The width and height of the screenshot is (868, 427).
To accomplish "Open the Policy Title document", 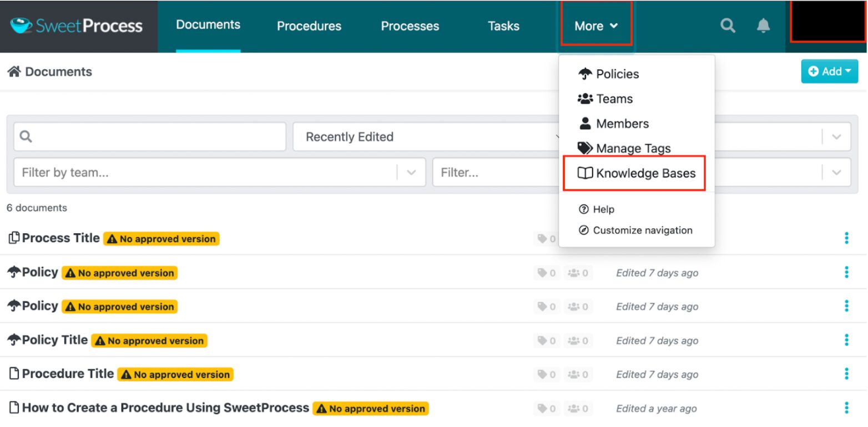I will pos(54,340).
